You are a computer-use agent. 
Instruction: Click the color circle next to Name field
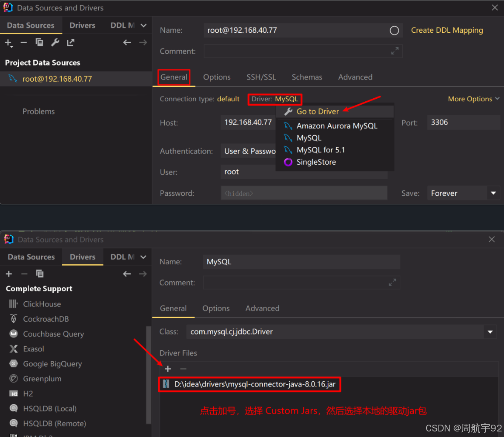395,31
